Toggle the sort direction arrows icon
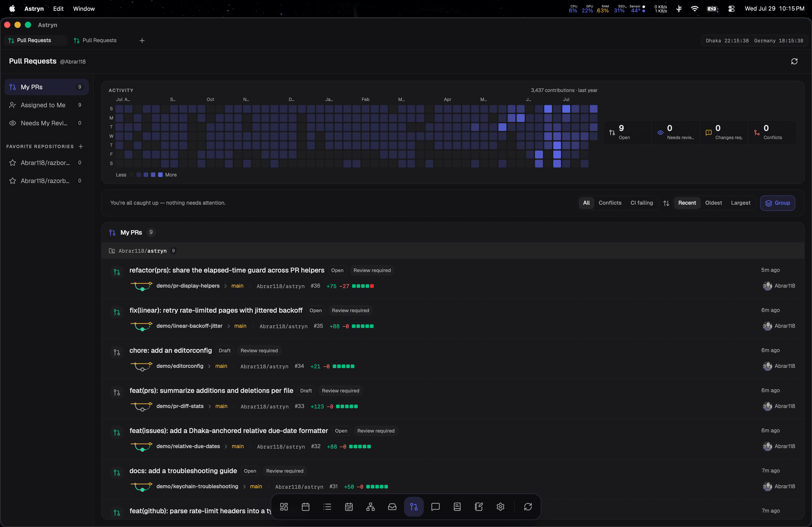The image size is (812, 527). (x=666, y=203)
